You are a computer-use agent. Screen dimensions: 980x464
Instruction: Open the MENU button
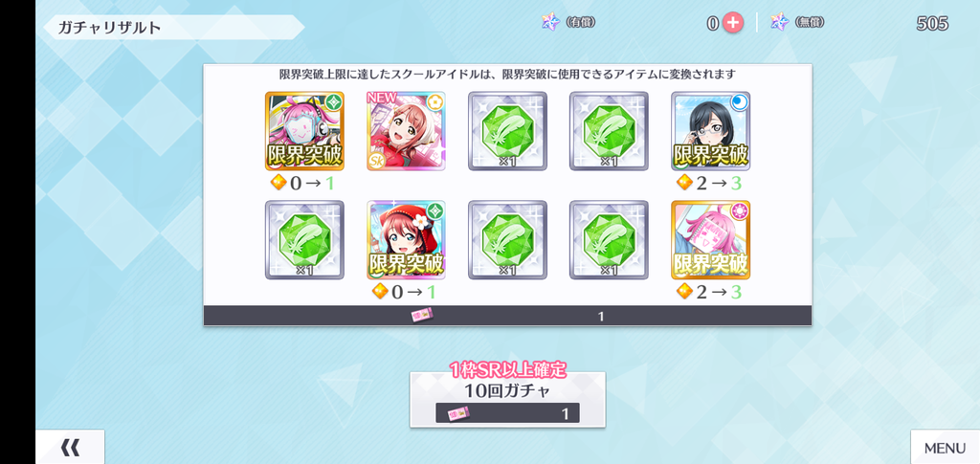(x=945, y=447)
